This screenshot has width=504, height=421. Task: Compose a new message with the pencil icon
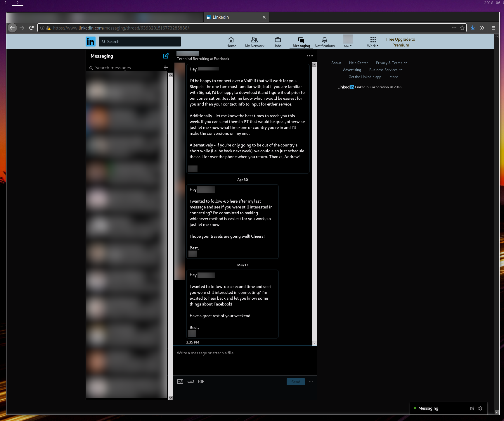point(166,56)
